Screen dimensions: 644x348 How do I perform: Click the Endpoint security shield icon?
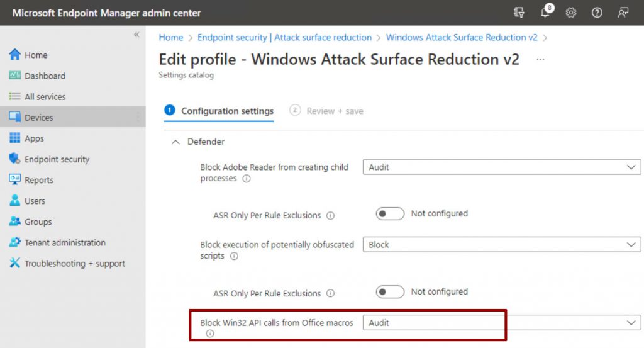tap(15, 159)
